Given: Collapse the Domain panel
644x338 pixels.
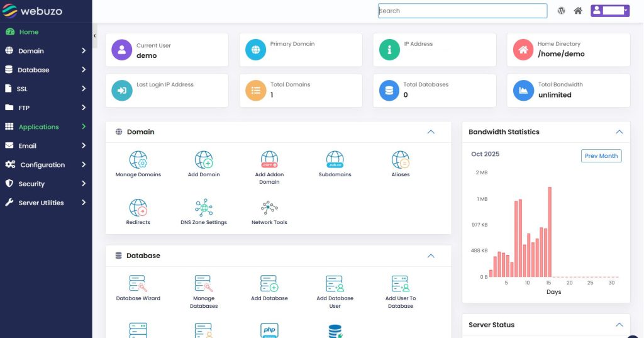Looking at the screenshot, I should pyautogui.click(x=431, y=132).
